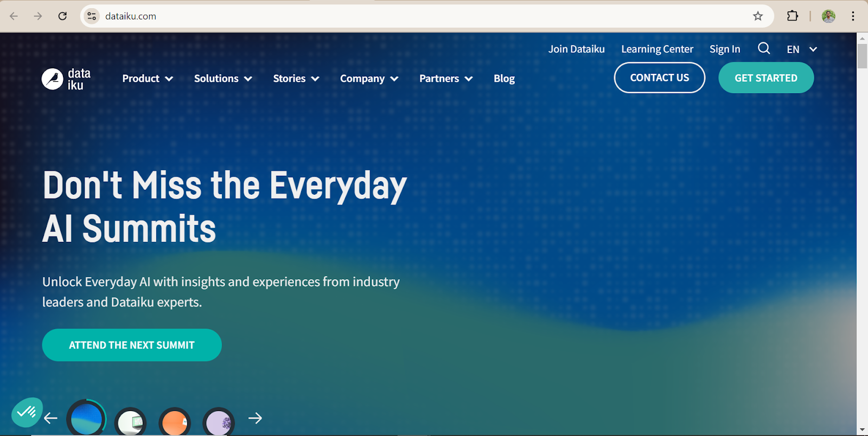Click the teal checkmark widget icon
The height and width of the screenshot is (436, 868).
point(27,413)
